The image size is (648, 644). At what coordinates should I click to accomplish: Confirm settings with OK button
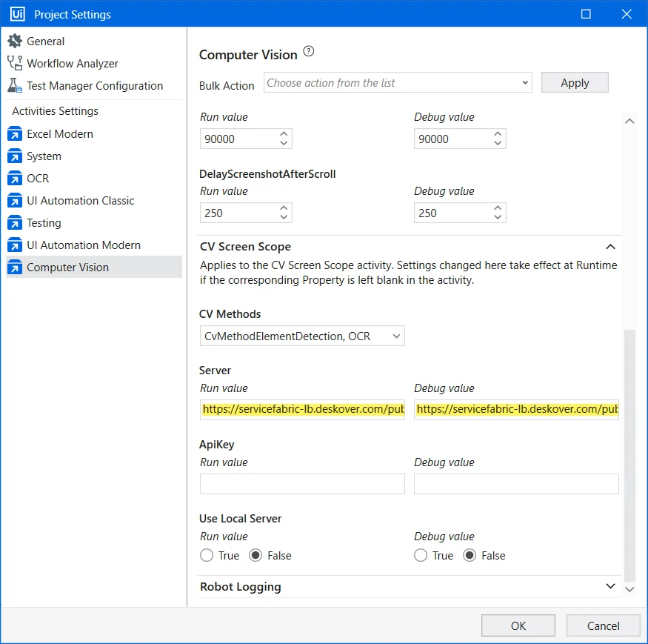coord(518,625)
